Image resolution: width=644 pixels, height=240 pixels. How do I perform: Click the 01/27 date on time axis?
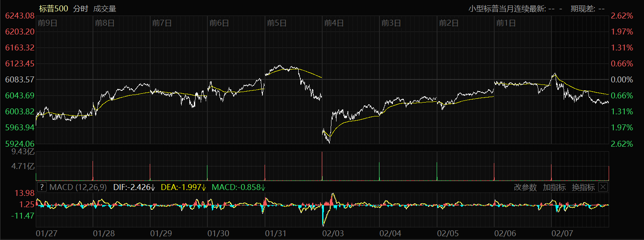click(46, 232)
